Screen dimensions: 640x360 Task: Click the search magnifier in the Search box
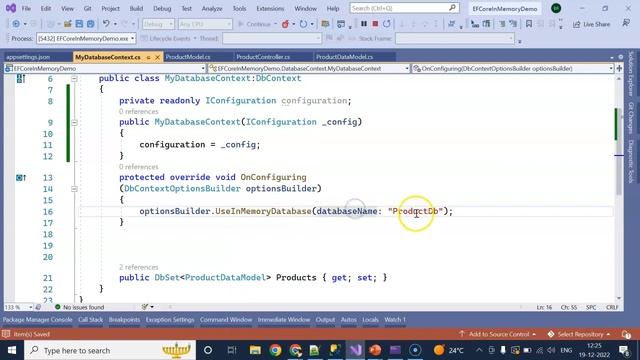tap(452, 8)
